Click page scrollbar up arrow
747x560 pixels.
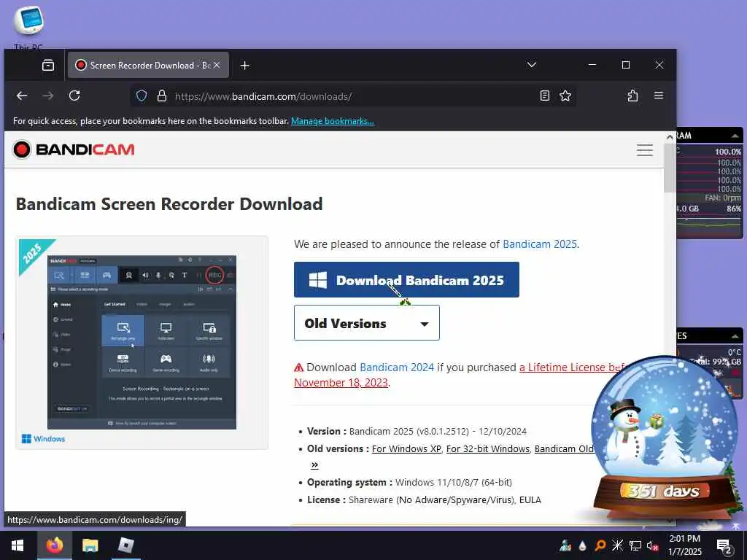[x=670, y=137]
